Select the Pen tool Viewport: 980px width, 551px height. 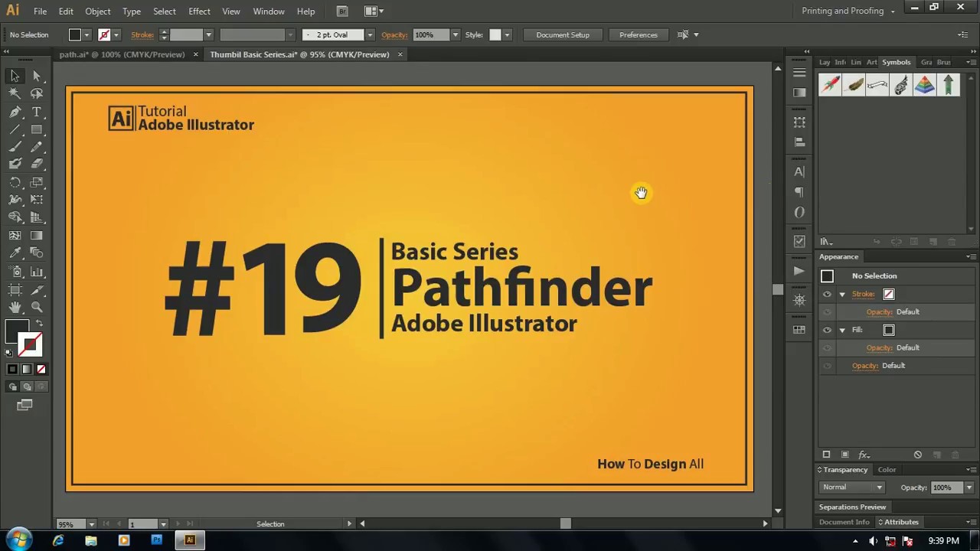pyautogui.click(x=15, y=112)
